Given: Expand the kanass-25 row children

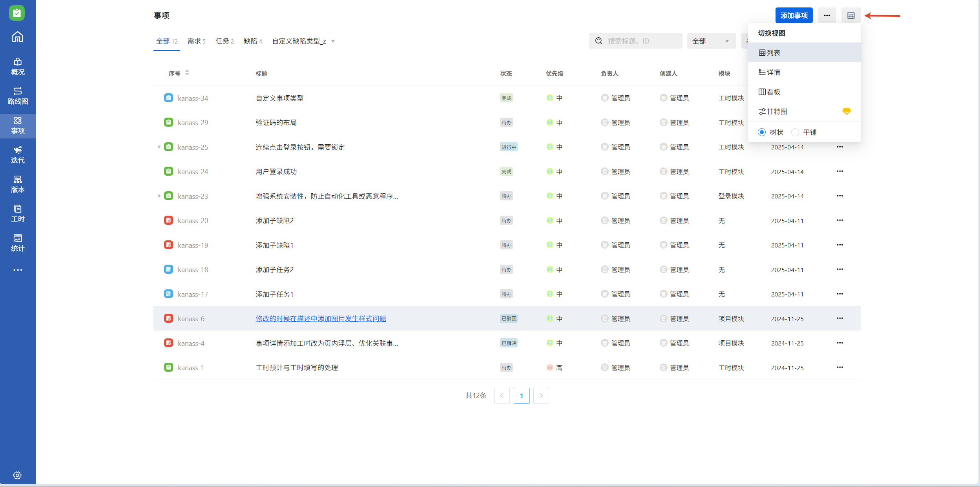Looking at the screenshot, I should coord(159,147).
